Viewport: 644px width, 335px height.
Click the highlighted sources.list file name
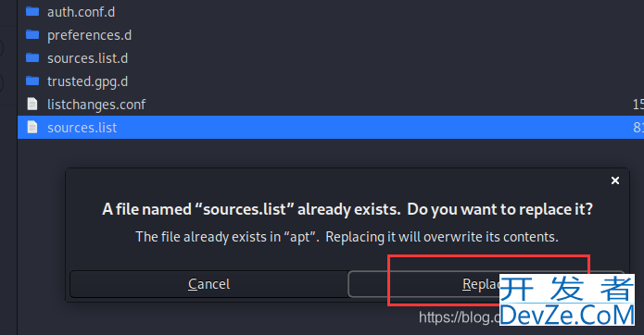point(82,128)
